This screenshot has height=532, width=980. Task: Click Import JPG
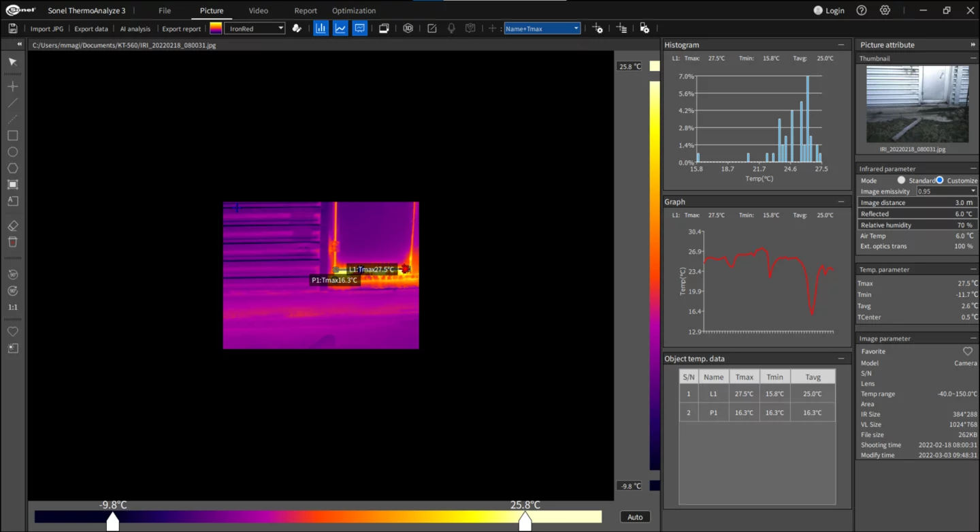point(47,29)
